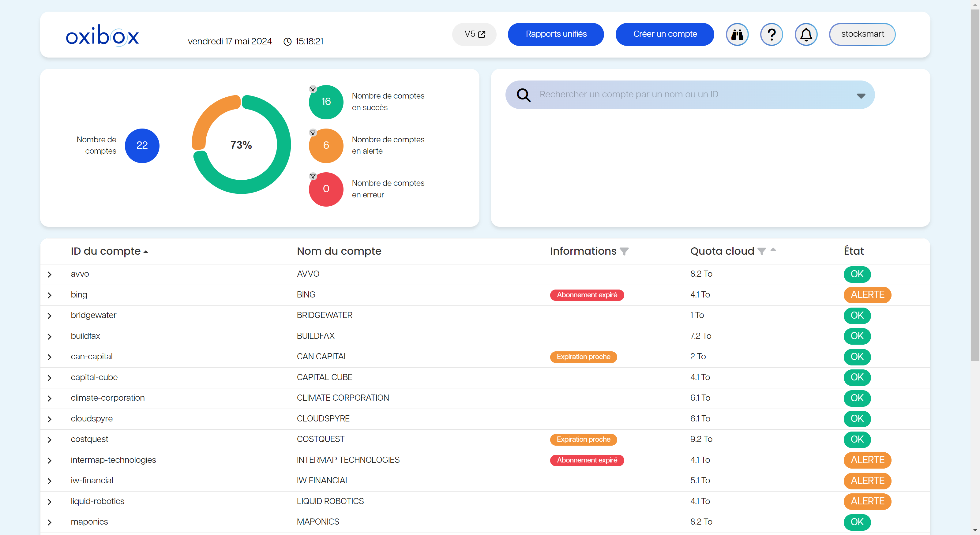980x535 pixels.
Task: Expand the cloudspyre row
Action: click(x=50, y=419)
